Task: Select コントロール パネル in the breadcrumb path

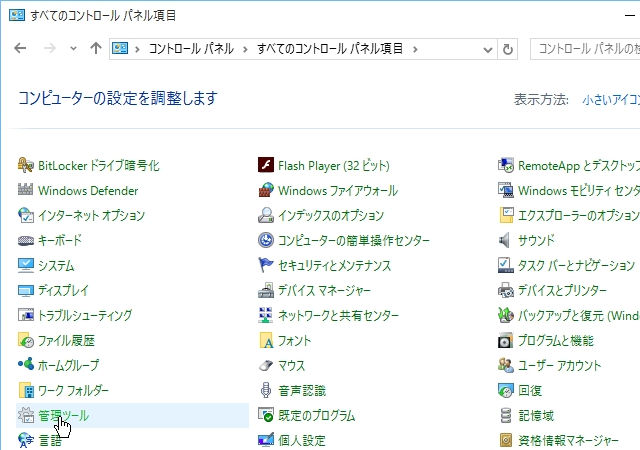Action: tap(191, 49)
